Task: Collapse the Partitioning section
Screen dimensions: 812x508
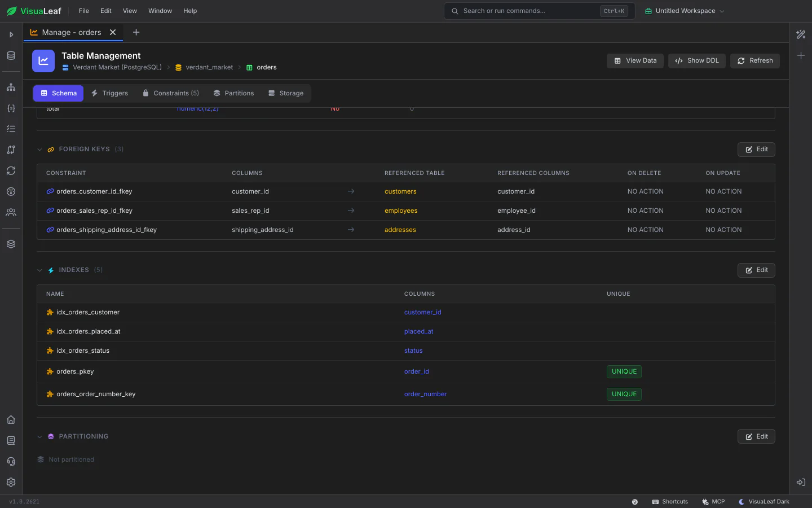Action: click(39, 437)
